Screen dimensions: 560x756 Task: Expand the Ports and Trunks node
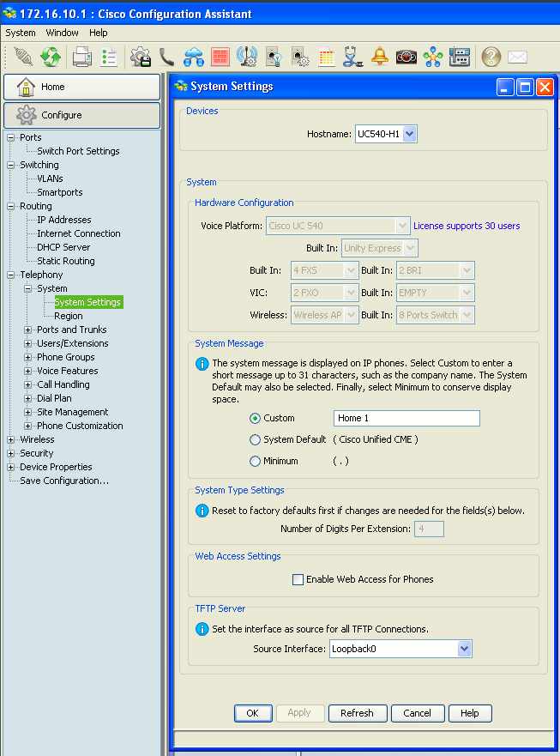coord(28,330)
